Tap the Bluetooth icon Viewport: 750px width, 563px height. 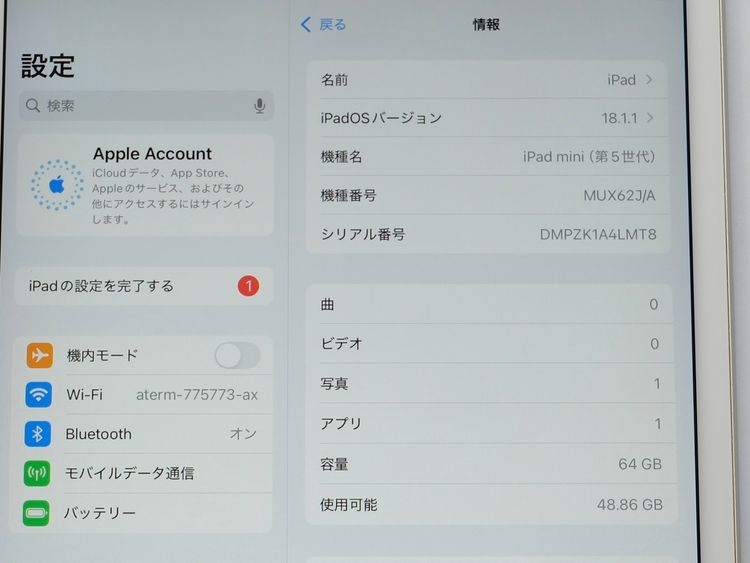[x=38, y=434]
